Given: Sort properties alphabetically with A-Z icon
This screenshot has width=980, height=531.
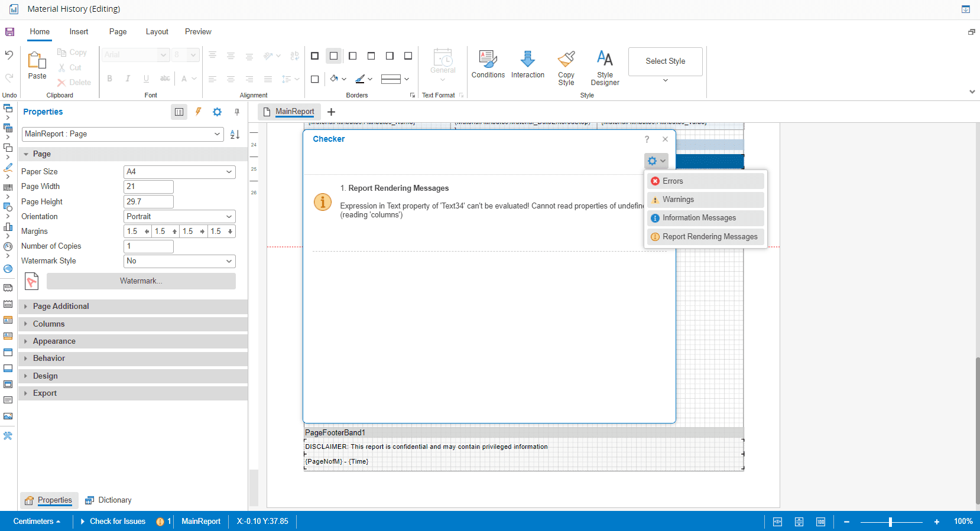Looking at the screenshot, I should (x=235, y=134).
